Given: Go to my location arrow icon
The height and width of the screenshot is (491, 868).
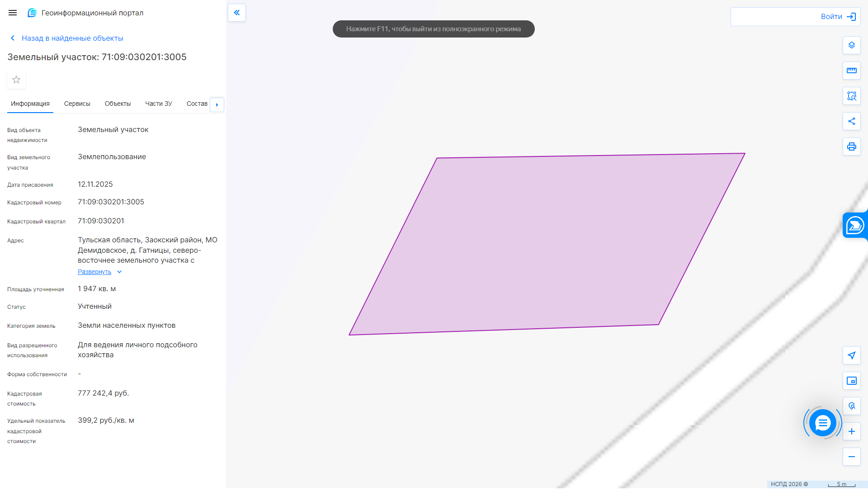Looking at the screenshot, I should (x=851, y=355).
